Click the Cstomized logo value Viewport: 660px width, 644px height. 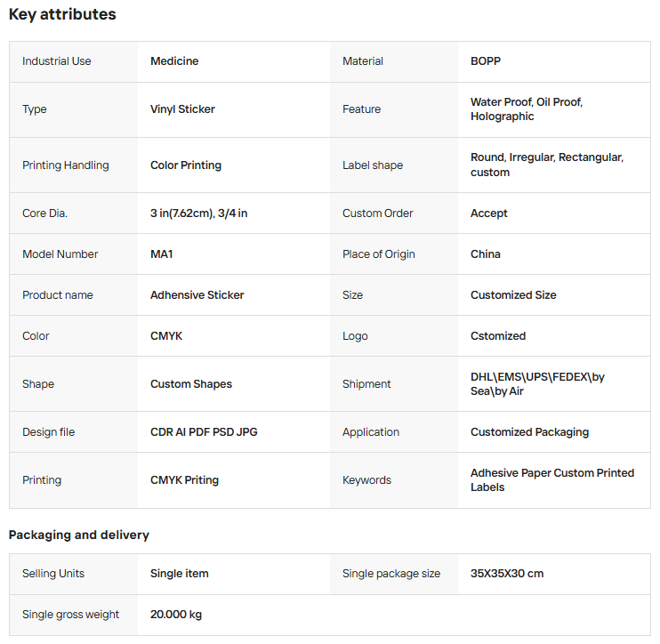pyautogui.click(x=498, y=336)
